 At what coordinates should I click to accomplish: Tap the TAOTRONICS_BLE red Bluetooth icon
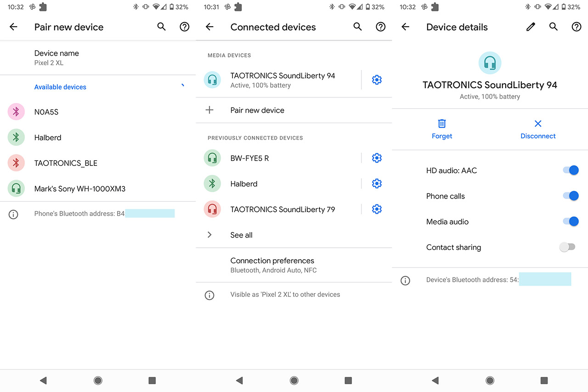point(16,163)
